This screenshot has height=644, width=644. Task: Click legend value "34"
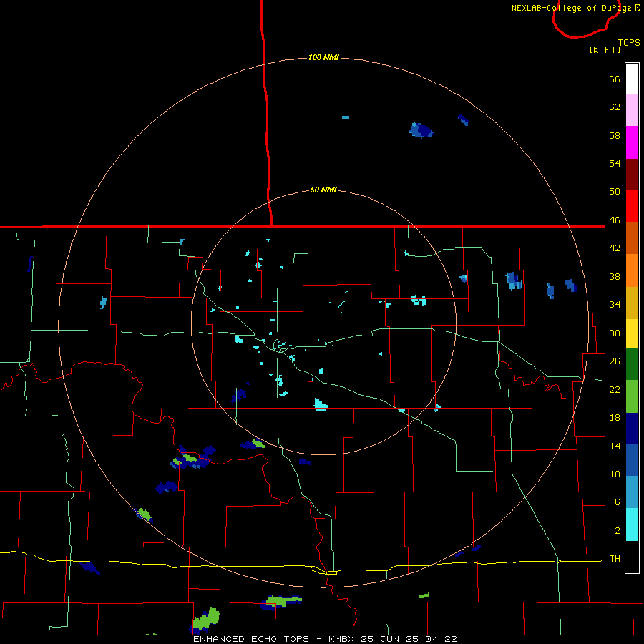click(x=615, y=305)
